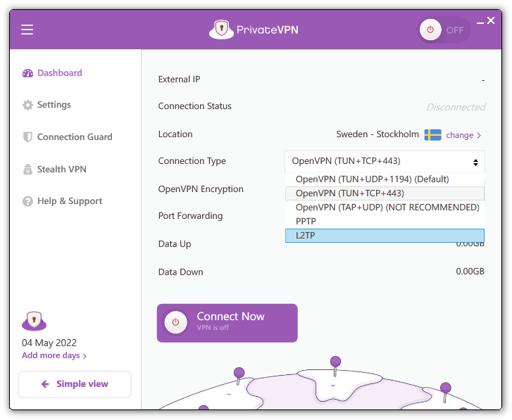The width and height of the screenshot is (512, 420).
Task: Click the Port Forwarding label
Action: pyautogui.click(x=190, y=216)
